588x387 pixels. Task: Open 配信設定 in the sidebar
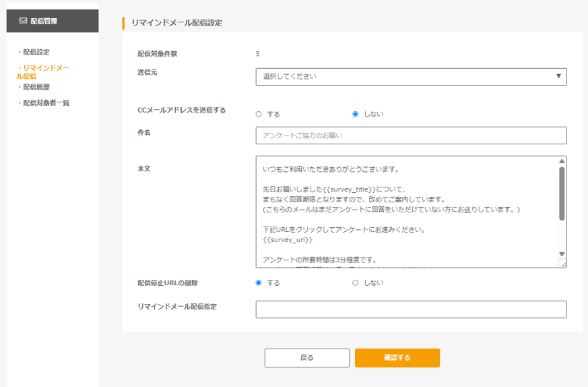coord(36,52)
